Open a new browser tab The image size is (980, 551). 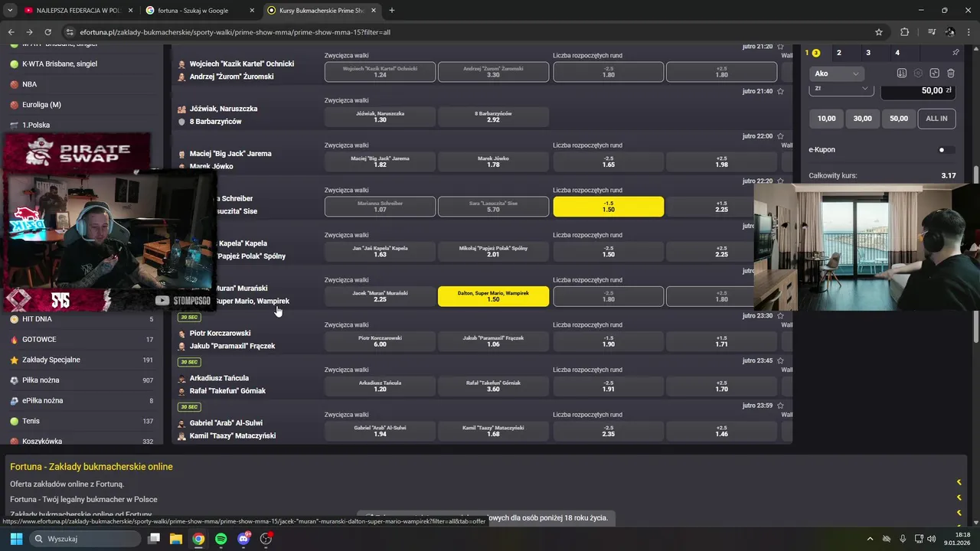pyautogui.click(x=392, y=11)
